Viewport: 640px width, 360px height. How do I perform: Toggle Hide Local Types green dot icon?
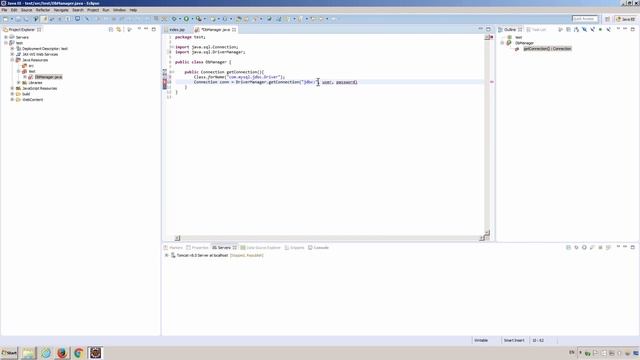click(600, 29)
